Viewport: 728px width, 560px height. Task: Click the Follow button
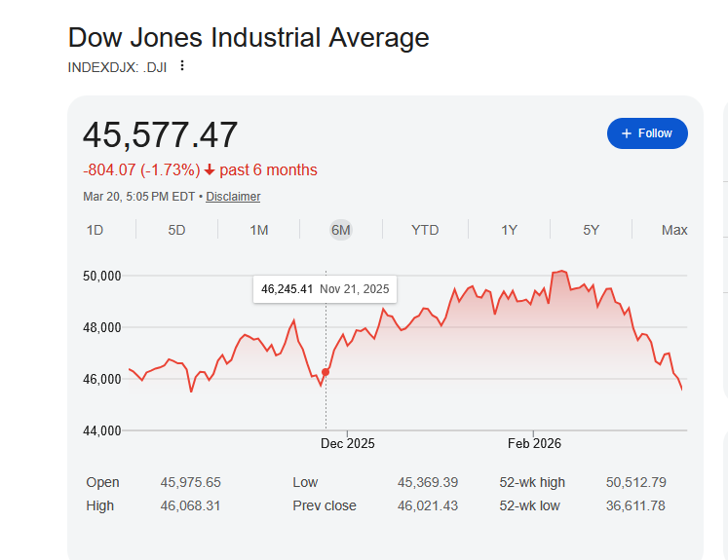(x=647, y=133)
